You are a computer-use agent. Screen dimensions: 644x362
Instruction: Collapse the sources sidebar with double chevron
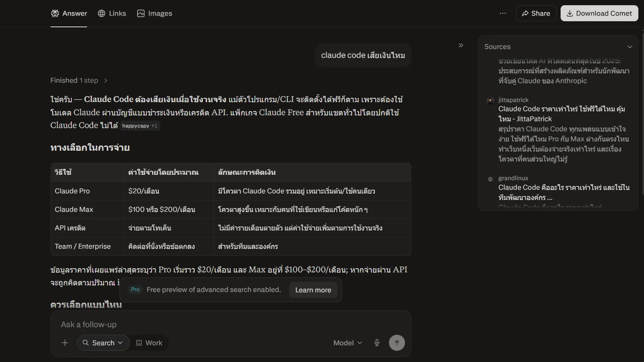(461, 45)
